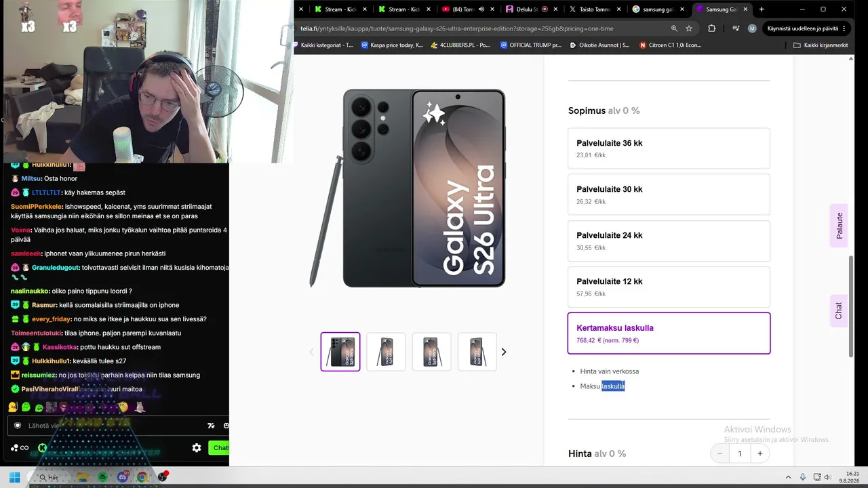Select the fourth product thumbnail
Image resolution: width=868 pixels, height=488 pixels.
[477, 352]
